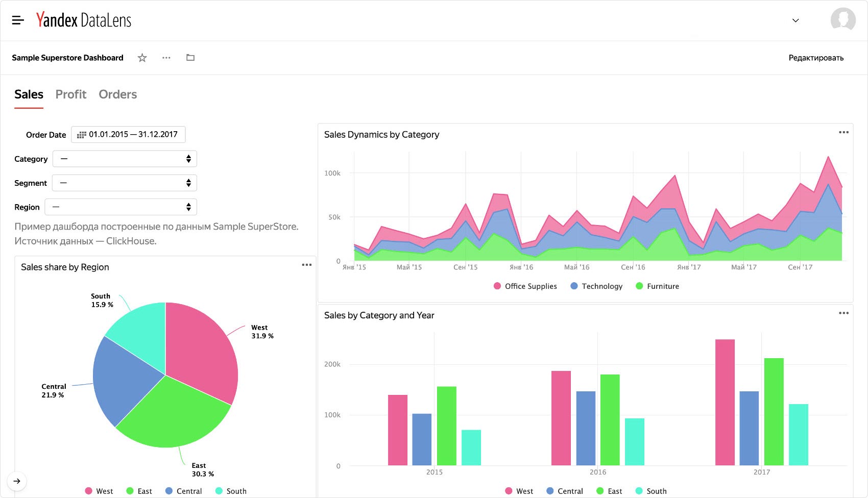Open the Order Date range picker
Viewport: 868px width, 498px height.
coord(128,135)
